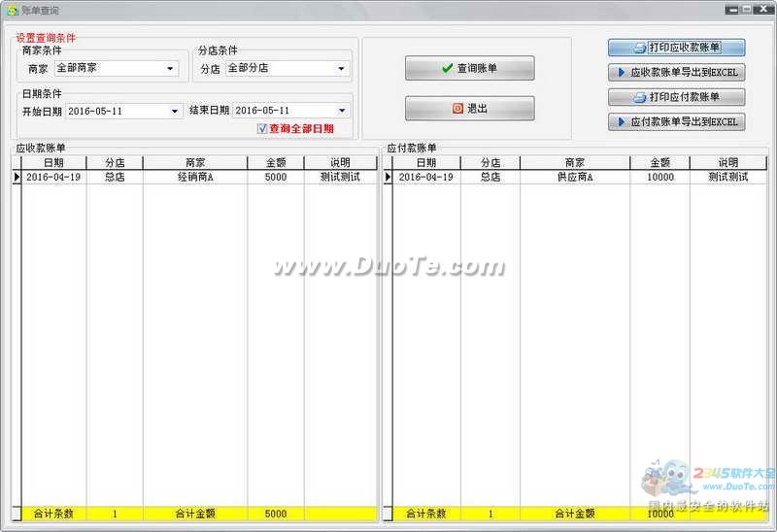777x532 pixels.
Task: Click 金额 column header in 应付款账单 table
Action: (x=659, y=163)
